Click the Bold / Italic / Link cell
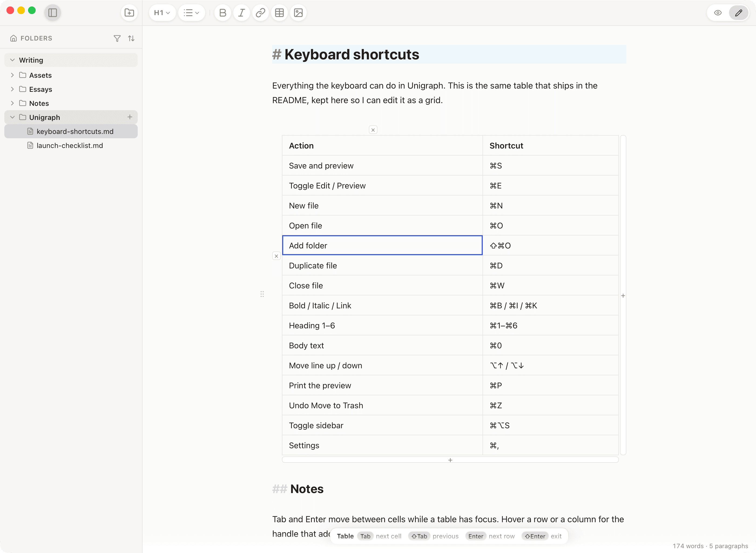 (383, 305)
